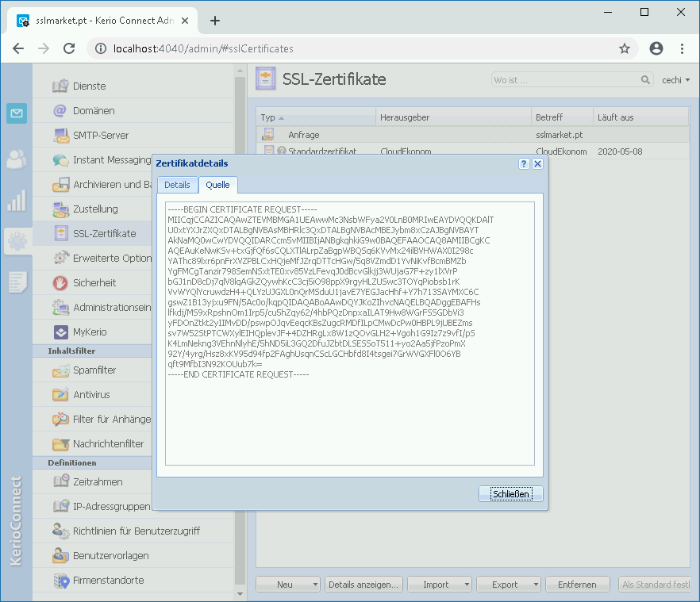Click the Schließen button

(x=511, y=493)
